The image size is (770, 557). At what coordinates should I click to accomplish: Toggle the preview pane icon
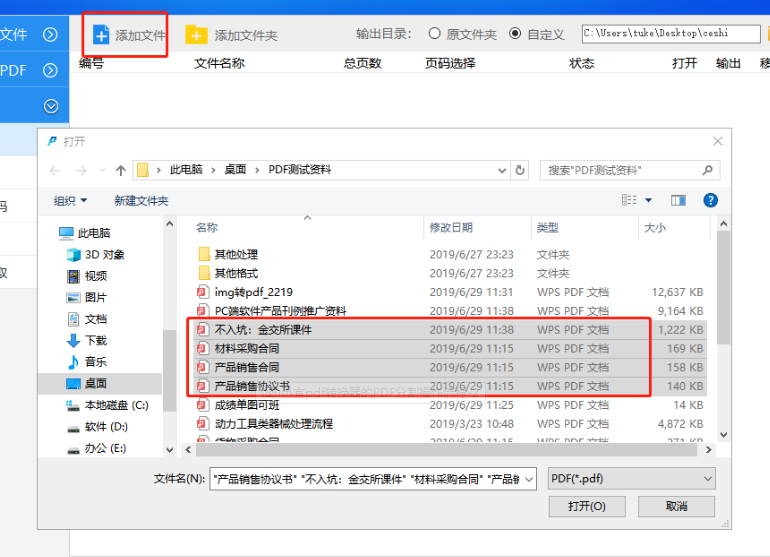(x=679, y=200)
